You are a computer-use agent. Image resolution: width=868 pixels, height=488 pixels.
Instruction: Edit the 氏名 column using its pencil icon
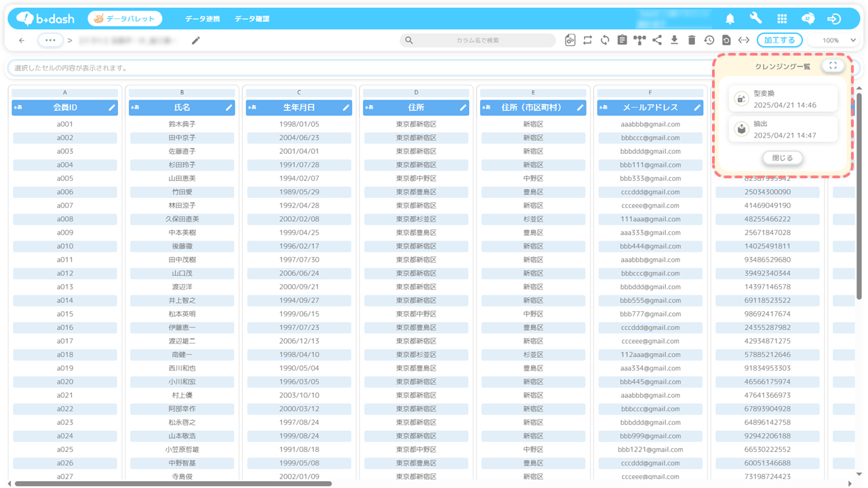229,108
